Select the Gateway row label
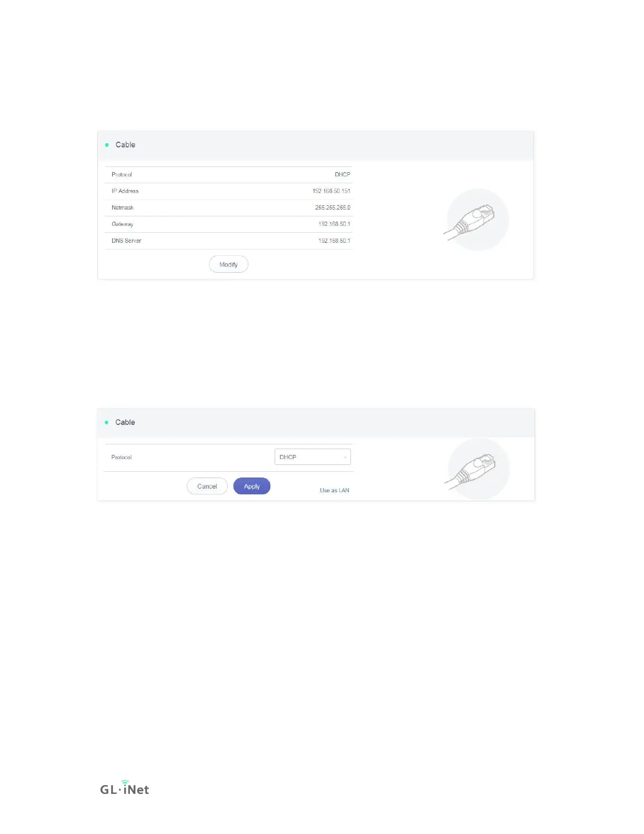644x834 pixels. pos(122,224)
